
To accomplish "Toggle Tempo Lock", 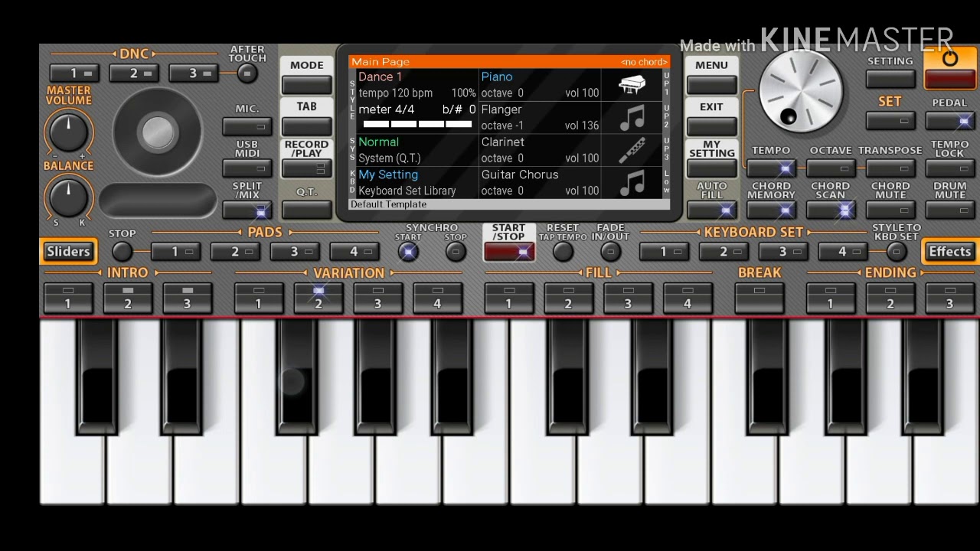I will tap(950, 168).
